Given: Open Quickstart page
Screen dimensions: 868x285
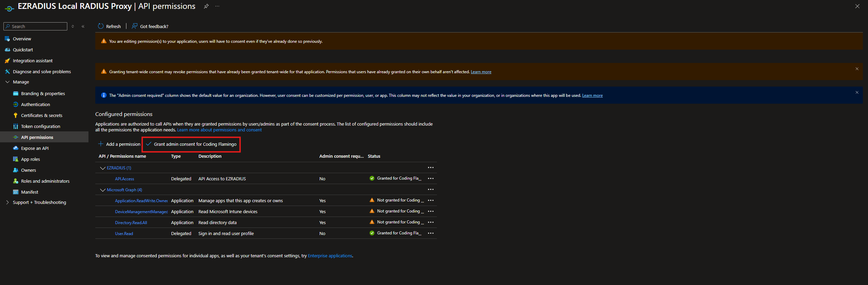Looking at the screenshot, I should (x=23, y=50).
